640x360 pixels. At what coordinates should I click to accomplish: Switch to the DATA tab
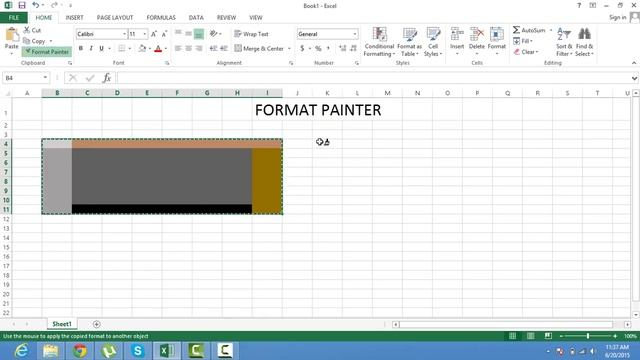click(x=196, y=18)
